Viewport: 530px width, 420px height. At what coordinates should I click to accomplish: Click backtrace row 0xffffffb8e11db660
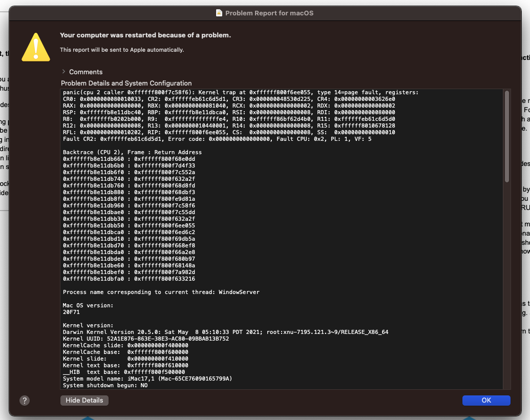(x=129, y=159)
